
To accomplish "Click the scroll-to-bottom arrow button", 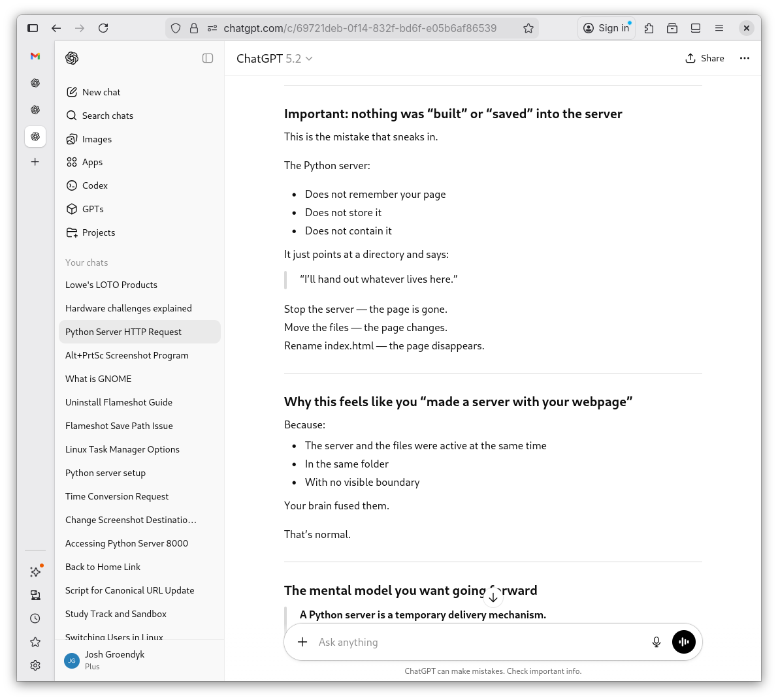I will 493,597.
